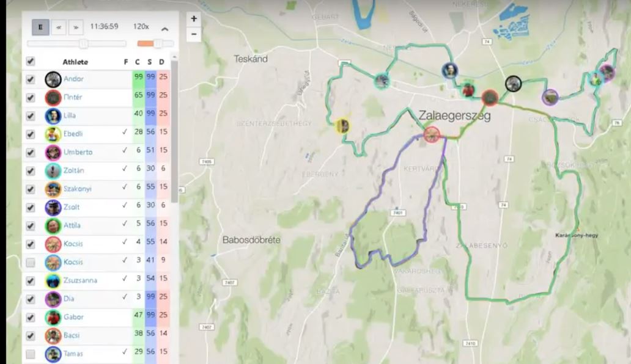631x364 pixels.
Task: Pause the flyby playback
Action: tap(40, 27)
